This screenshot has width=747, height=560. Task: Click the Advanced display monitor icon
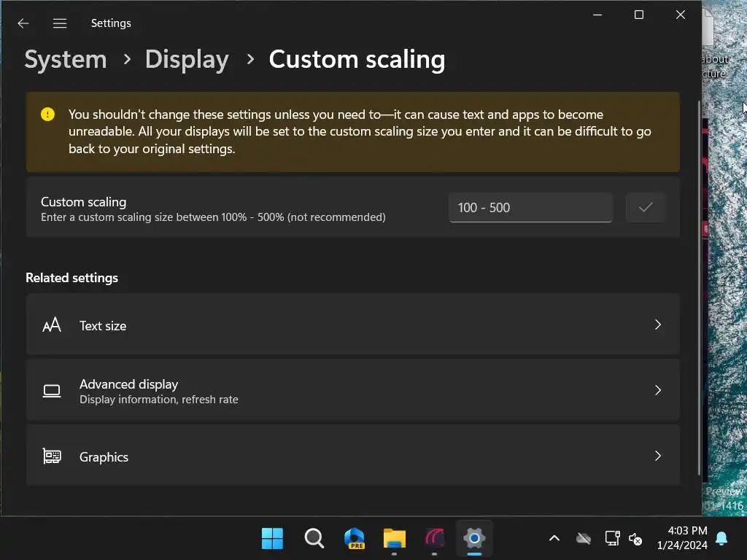(52, 391)
